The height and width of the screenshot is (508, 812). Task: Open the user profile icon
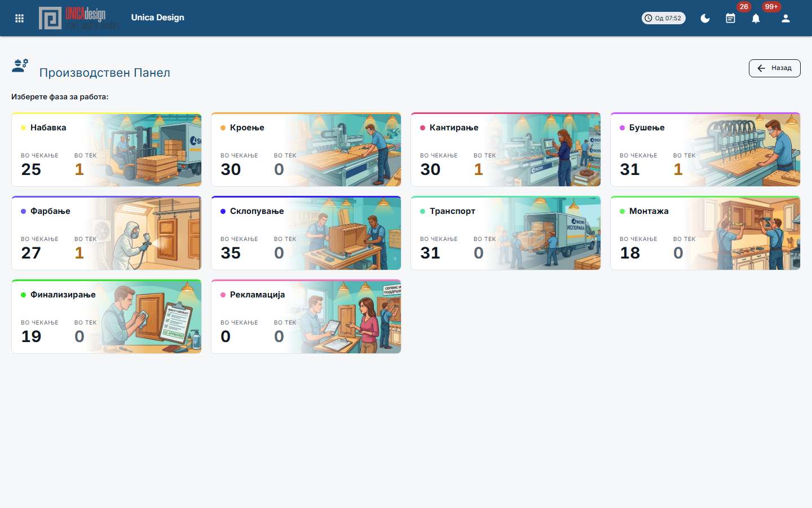785,18
